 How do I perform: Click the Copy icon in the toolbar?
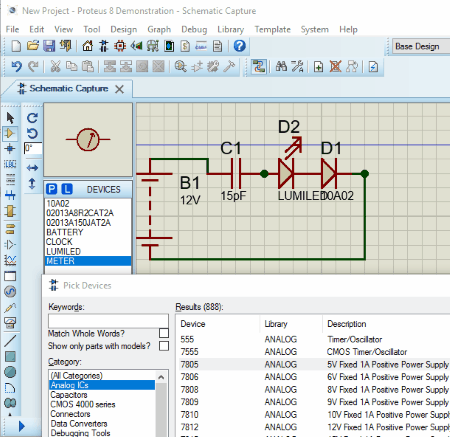coord(71,66)
